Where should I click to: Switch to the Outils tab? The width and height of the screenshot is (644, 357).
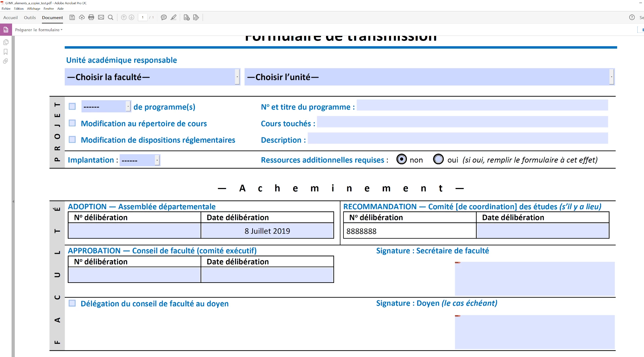point(30,17)
